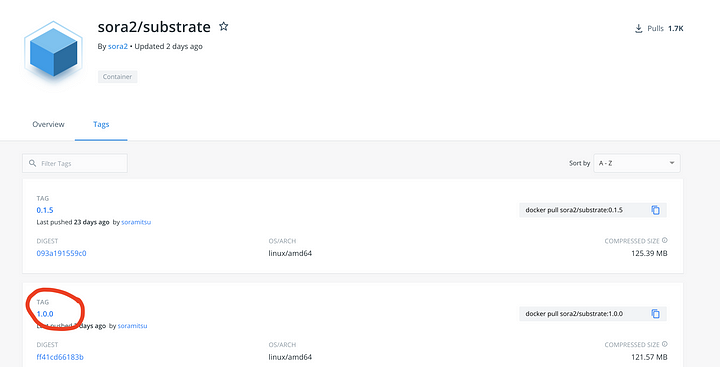Expand the sort order dropdown arrow
The height and width of the screenshot is (367, 720).
click(x=672, y=163)
